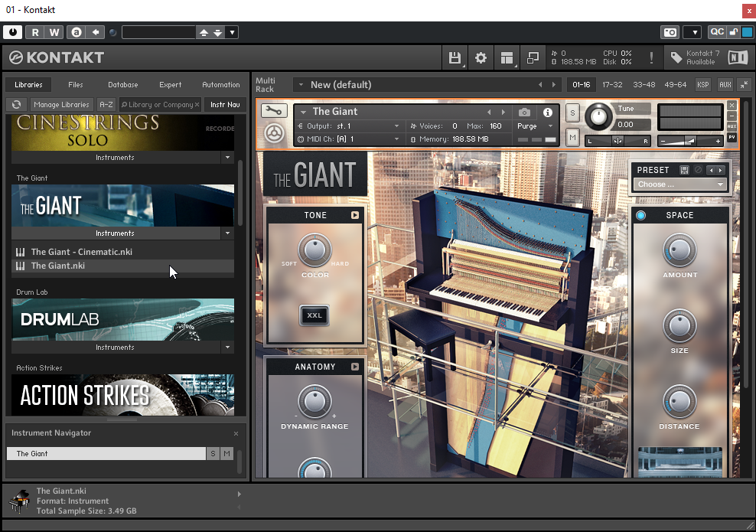Open the ANATOMY section detail arrow icon
This screenshot has height=532, width=756.
(x=355, y=367)
